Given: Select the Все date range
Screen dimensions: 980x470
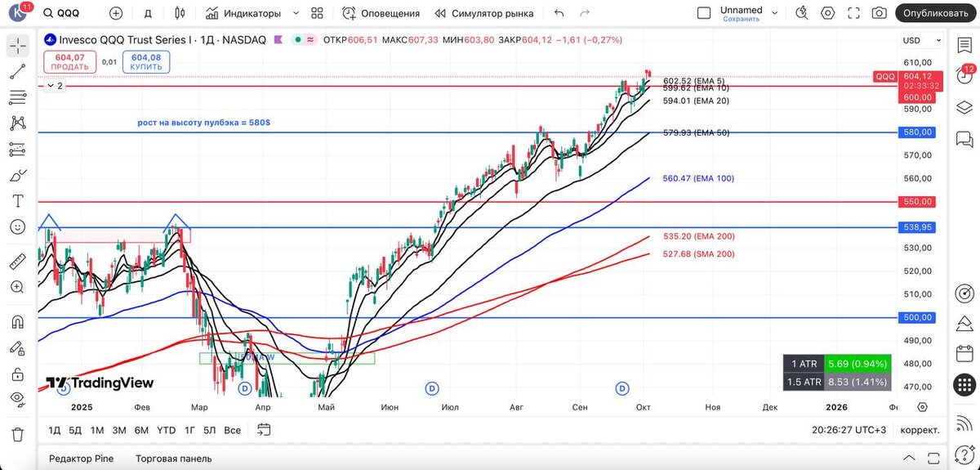Looking at the screenshot, I should coord(233,429).
